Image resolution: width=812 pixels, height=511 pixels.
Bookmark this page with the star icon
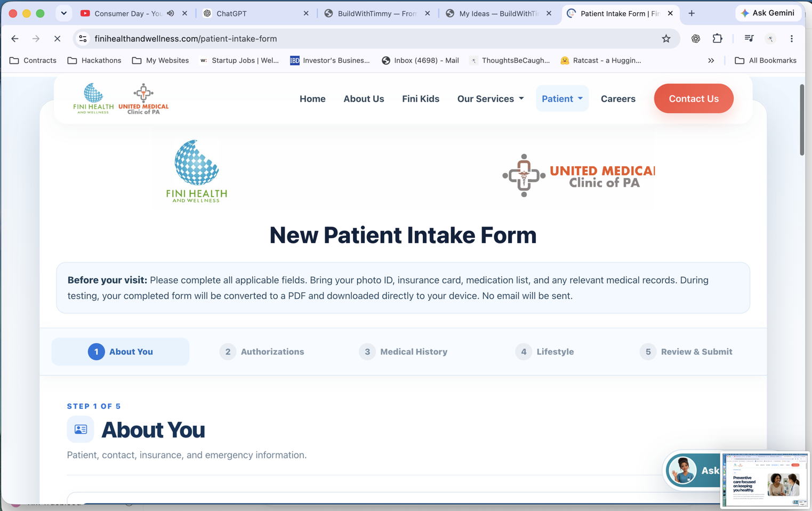(x=666, y=38)
